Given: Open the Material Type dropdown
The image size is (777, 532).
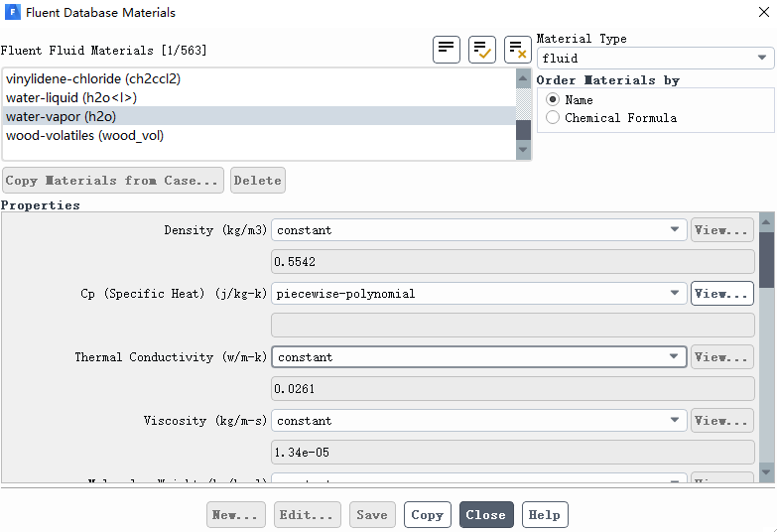Looking at the screenshot, I should [x=655, y=58].
